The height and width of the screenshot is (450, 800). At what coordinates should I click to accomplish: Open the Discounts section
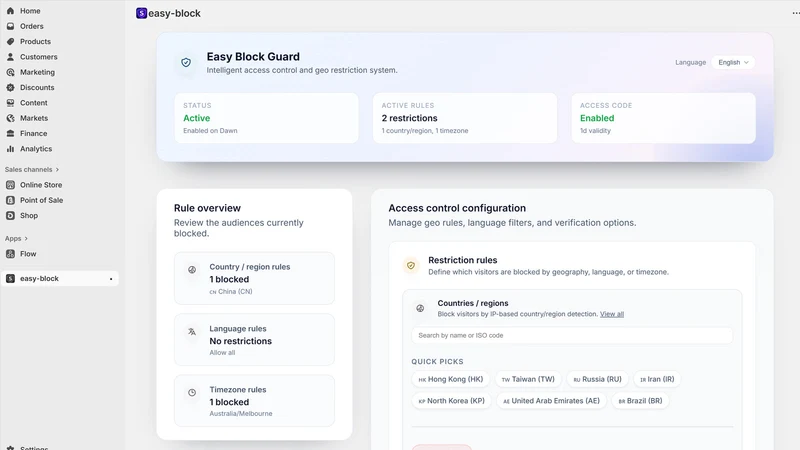point(37,87)
